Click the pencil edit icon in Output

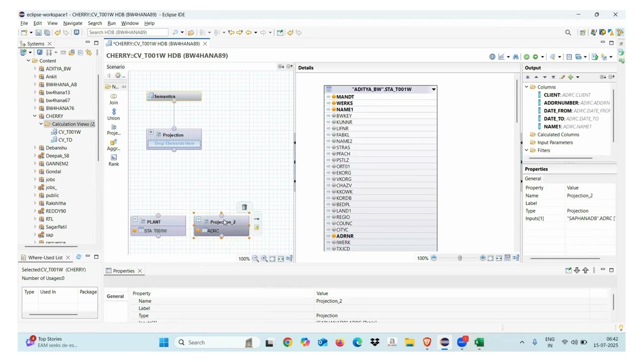(x=562, y=77)
